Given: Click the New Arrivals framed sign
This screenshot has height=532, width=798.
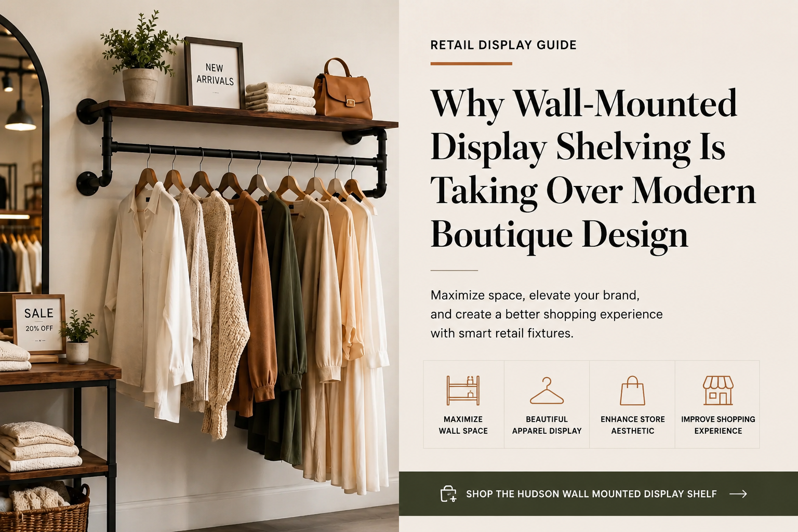Looking at the screenshot, I should tap(215, 73).
